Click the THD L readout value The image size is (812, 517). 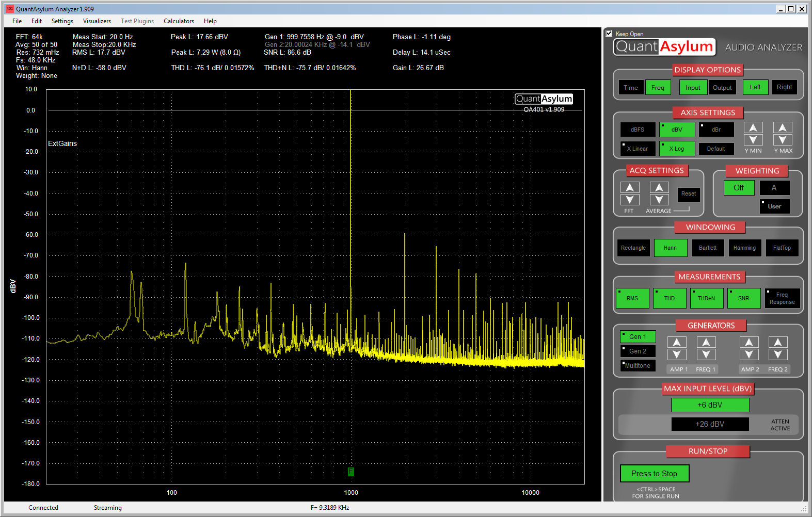click(x=213, y=68)
